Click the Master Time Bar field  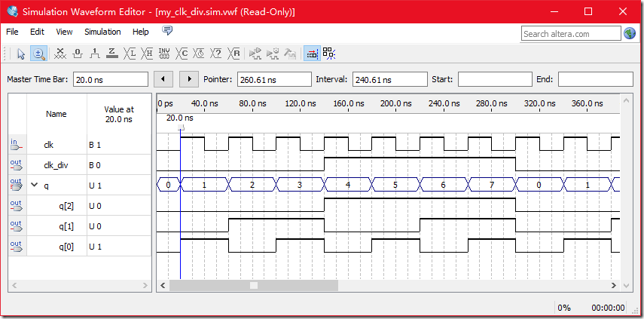click(110, 79)
